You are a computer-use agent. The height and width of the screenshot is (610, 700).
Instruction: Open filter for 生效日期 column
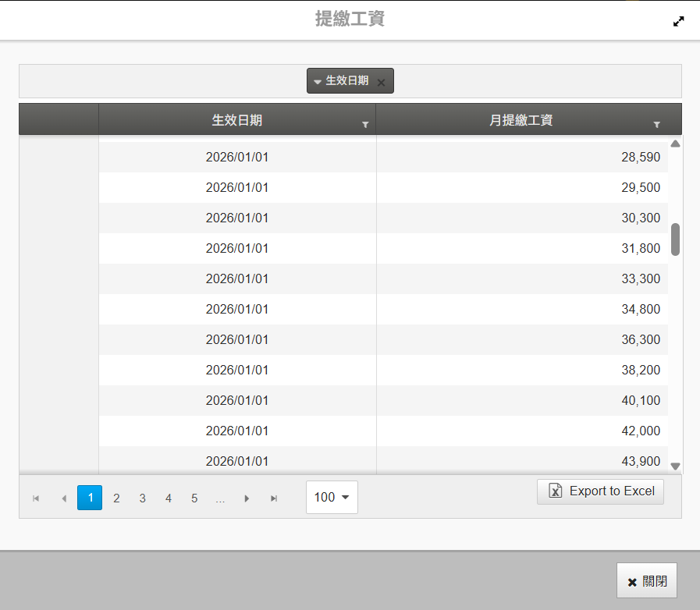click(x=365, y=124)
